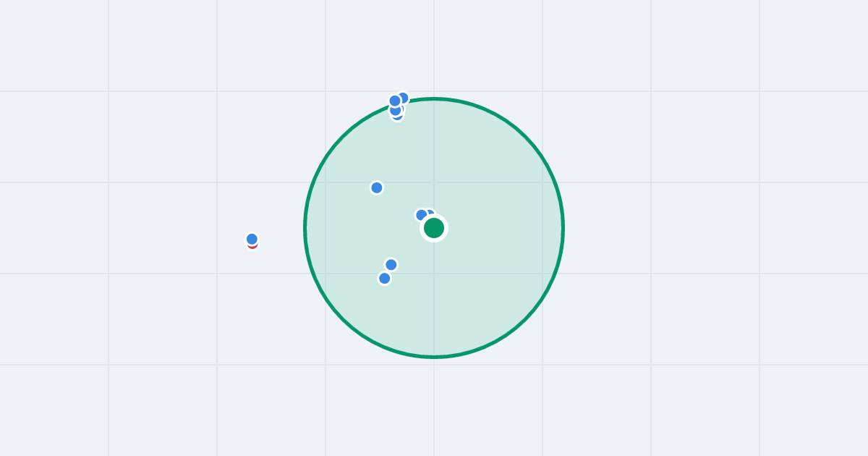The image size is (868, 456).
Task: Click the bottom-most point of the green circle outline
Action: pos(434,357)
